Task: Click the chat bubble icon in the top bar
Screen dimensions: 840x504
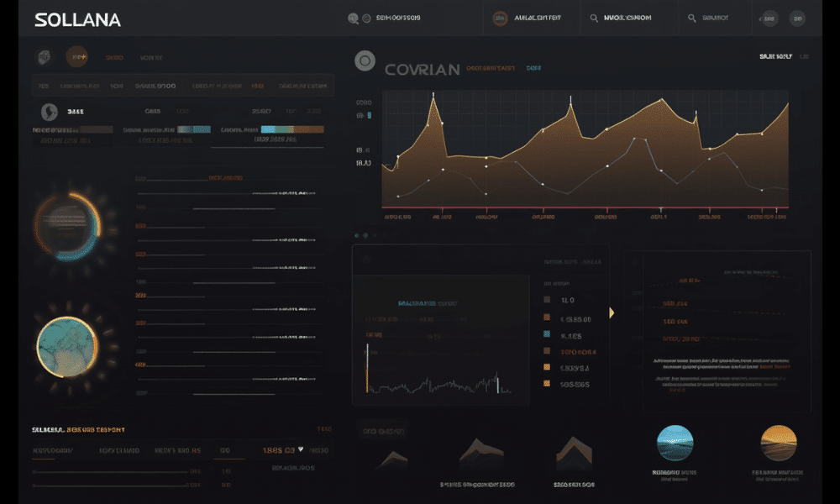Action: coord(354,18)
